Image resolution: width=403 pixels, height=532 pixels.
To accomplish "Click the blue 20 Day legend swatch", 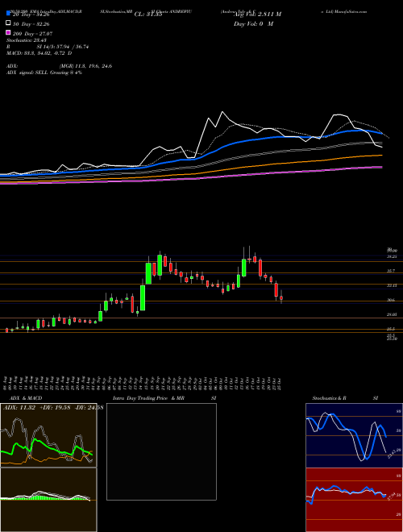I will [8, 14].
